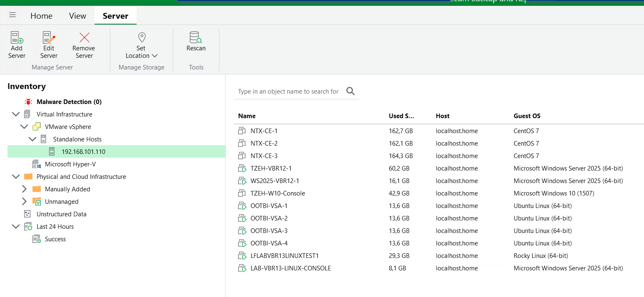Click the Rescan tool icon
Viewport: 644px width, 297px height.
[196, 37]
